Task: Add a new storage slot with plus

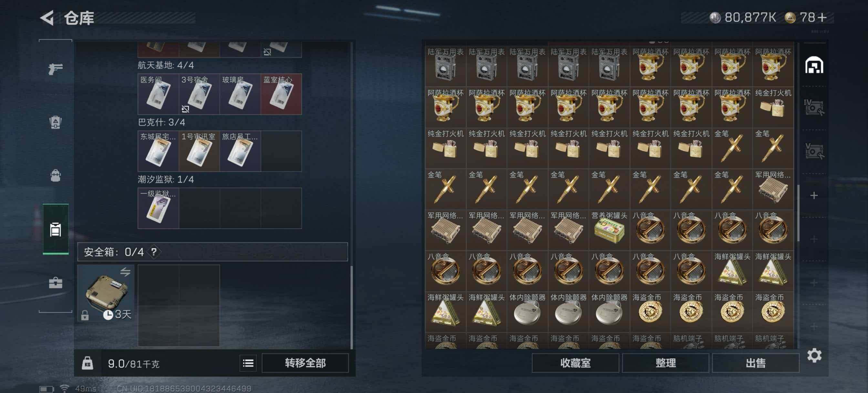Action: tap(814, 195)
